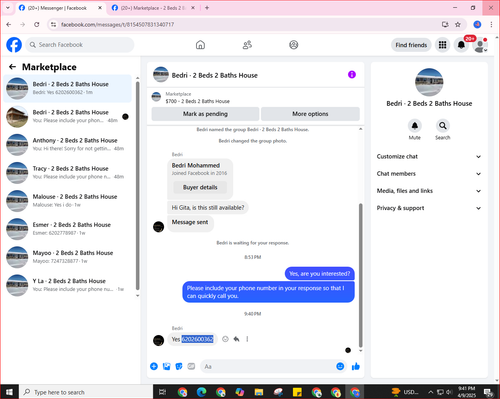Open the emoji picker in message box
500x399 pixels.
[340, 366]
